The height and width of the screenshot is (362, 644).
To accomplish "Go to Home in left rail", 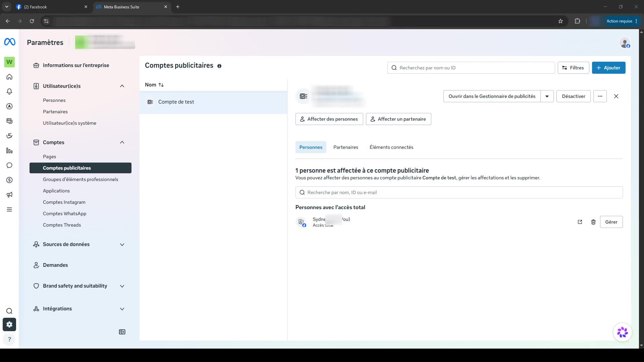I will [9, 77].
